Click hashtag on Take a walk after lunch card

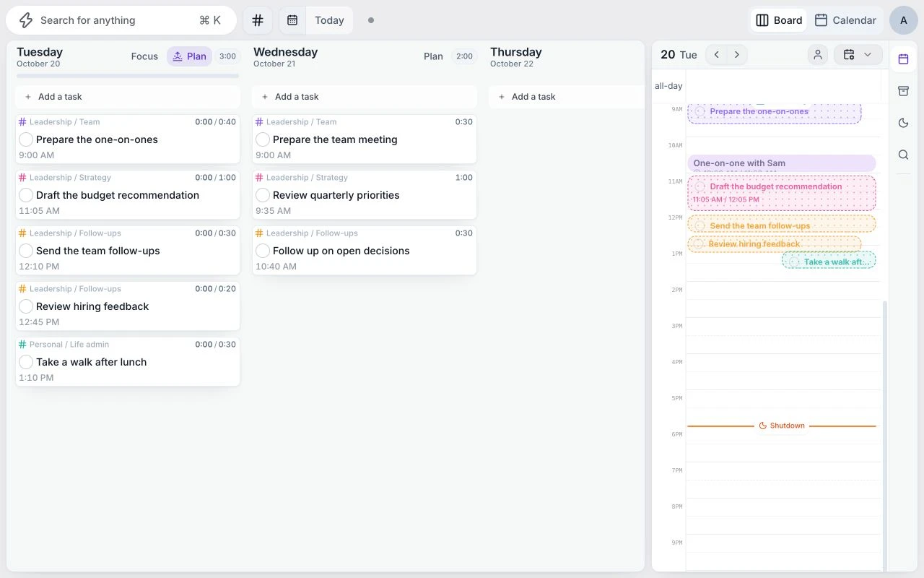[x=22, y=345]
